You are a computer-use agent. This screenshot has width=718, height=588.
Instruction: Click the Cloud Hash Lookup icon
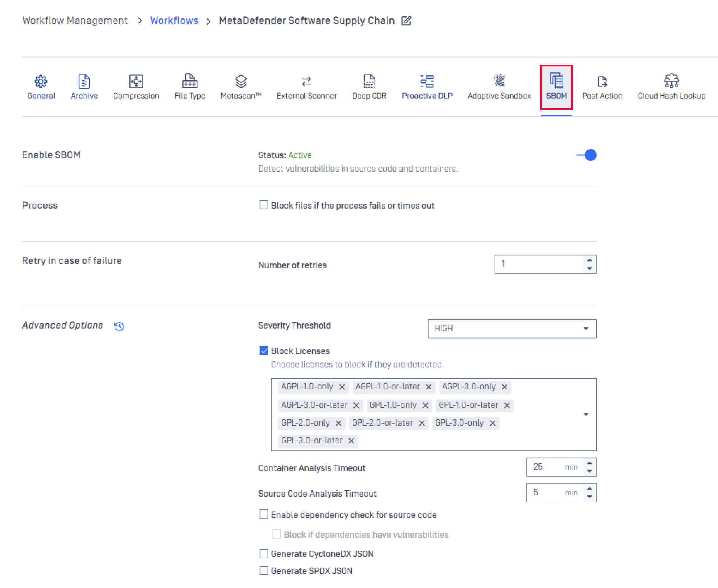[x=671, y=82]
